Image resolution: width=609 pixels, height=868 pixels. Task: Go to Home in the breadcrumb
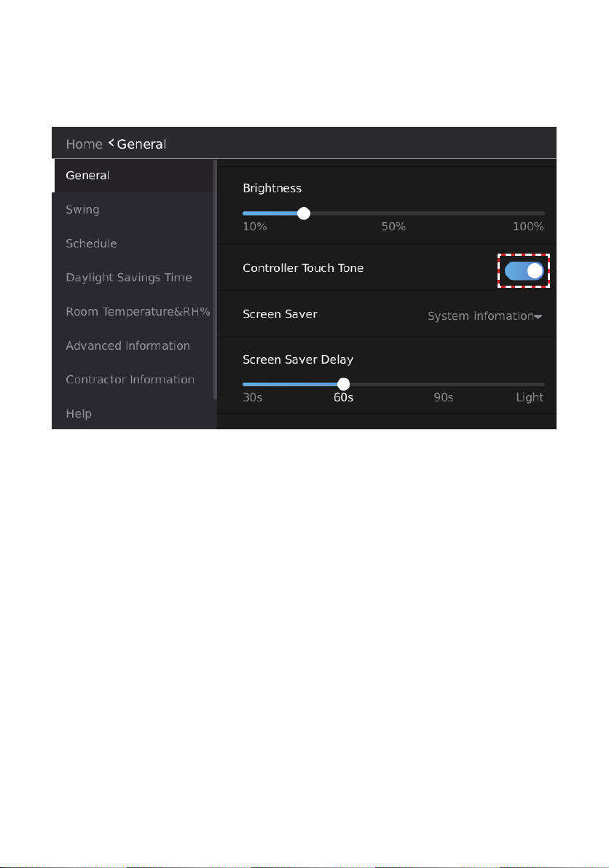pyautogui.click(x=84, y=144)
